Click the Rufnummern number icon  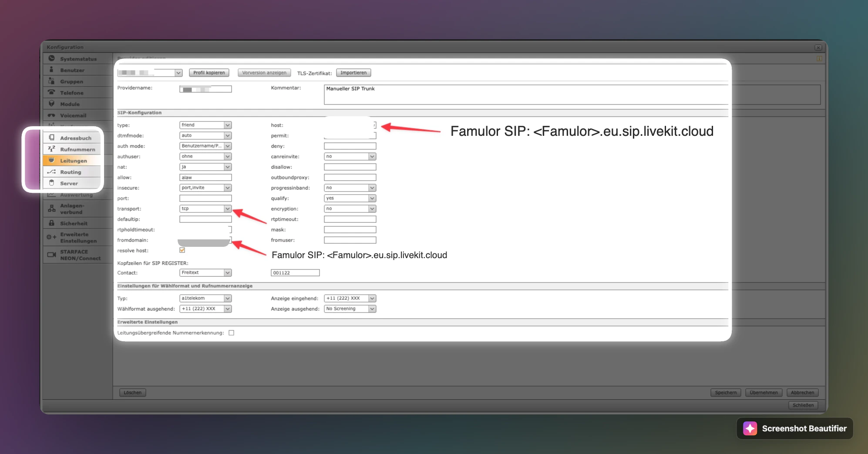pos(51,149)
